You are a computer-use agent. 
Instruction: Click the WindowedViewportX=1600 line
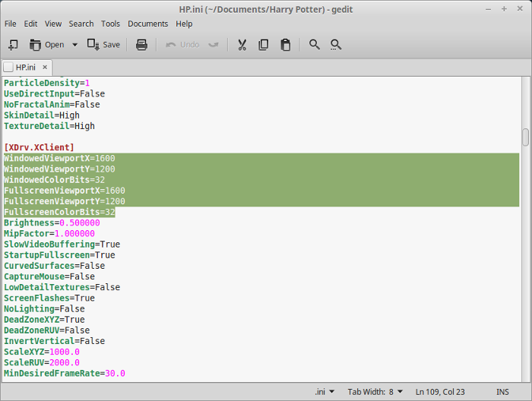pyautogui.click(x=59, y=158)
